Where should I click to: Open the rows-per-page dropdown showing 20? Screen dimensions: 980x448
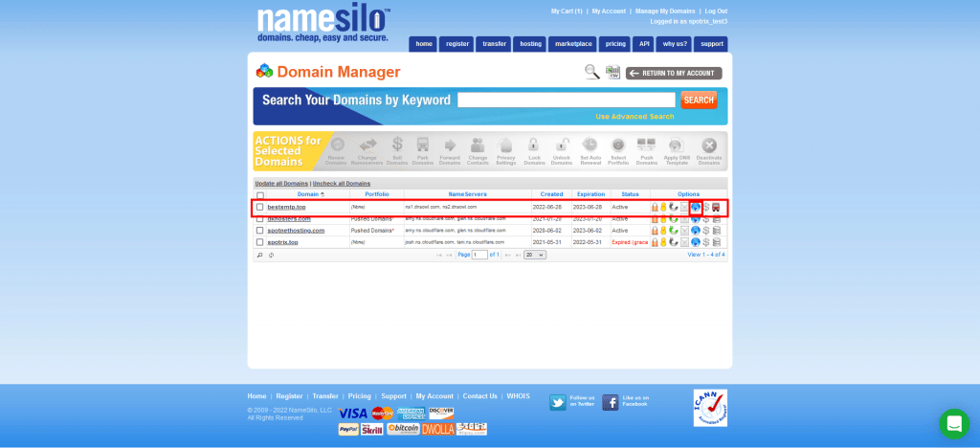(x=535, y=255)
